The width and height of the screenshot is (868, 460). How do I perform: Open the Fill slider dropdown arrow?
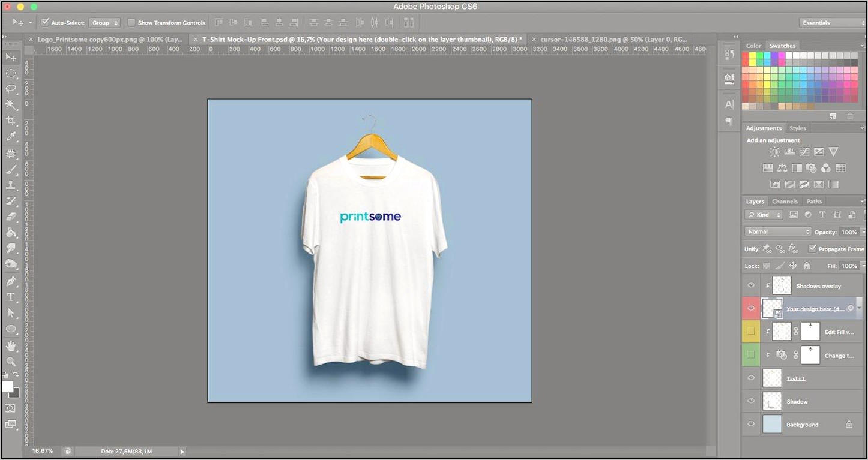pyautogui.click(x=863, y=266)
